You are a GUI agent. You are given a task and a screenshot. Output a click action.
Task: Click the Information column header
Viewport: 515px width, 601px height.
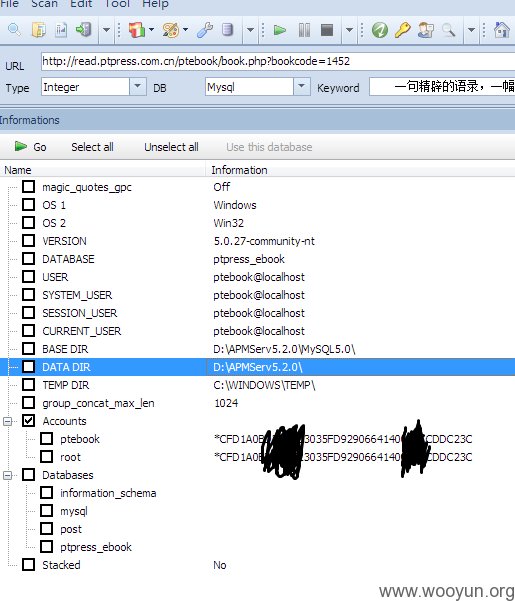click(x=360, y=170)
